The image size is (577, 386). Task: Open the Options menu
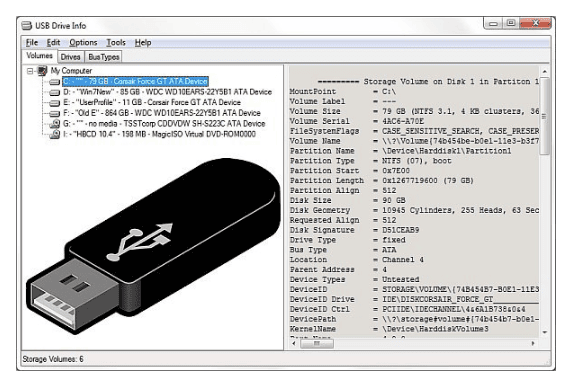(83, 43)
